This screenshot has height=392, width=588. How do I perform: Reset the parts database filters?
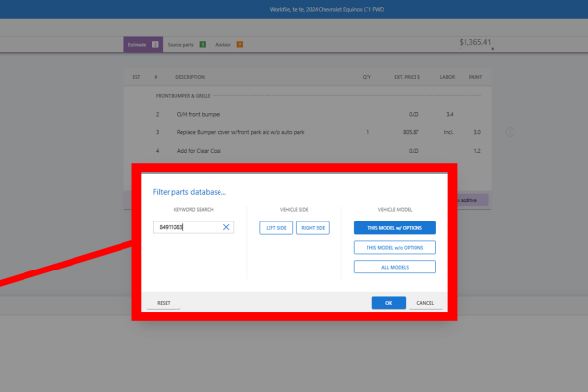point(164,303)
